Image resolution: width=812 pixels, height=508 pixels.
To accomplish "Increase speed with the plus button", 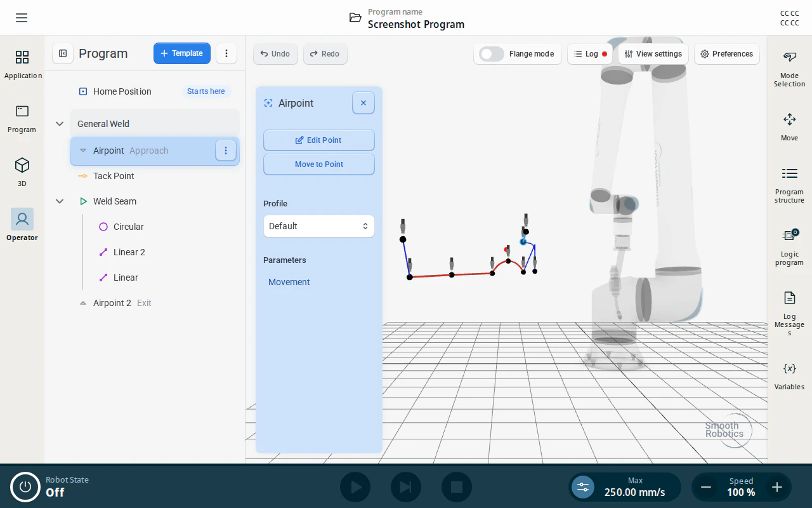I will coord(777,487).
